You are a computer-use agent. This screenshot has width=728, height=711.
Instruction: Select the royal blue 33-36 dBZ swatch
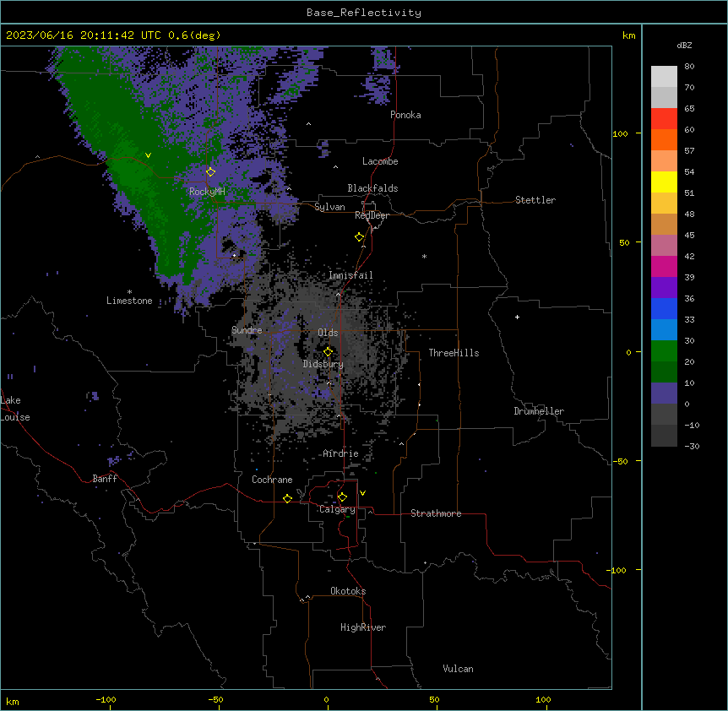click(664, 308)
